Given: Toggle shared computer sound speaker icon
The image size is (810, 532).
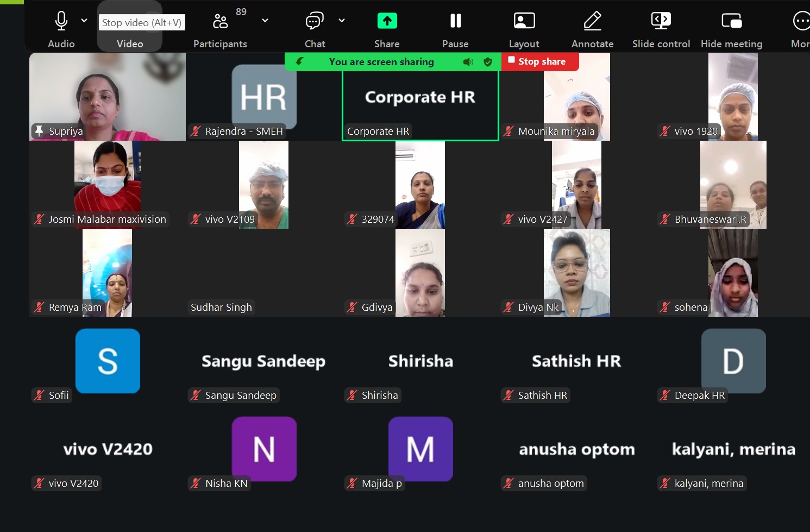Looking at the screenshot, I should tap(468, 62).
